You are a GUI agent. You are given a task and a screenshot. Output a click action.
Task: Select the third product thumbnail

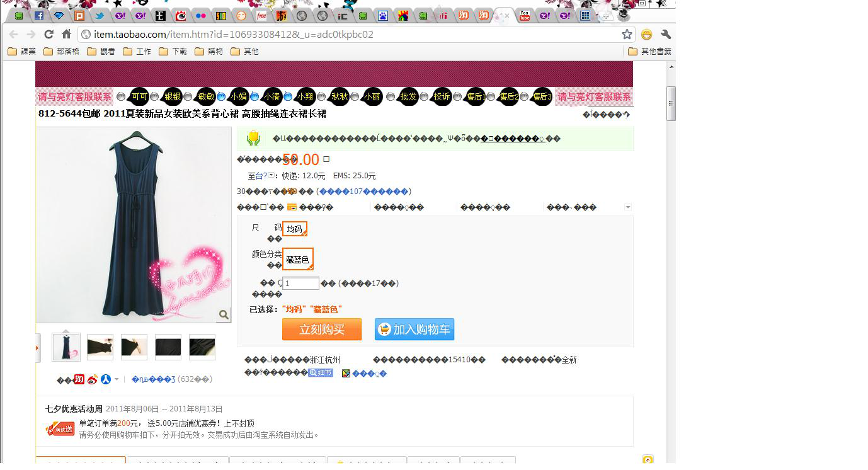pyautogui.click(x=134, y=347)
